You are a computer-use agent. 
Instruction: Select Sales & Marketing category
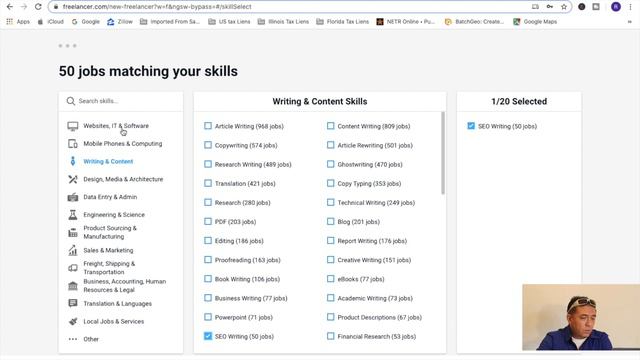[x=108, y=250]
